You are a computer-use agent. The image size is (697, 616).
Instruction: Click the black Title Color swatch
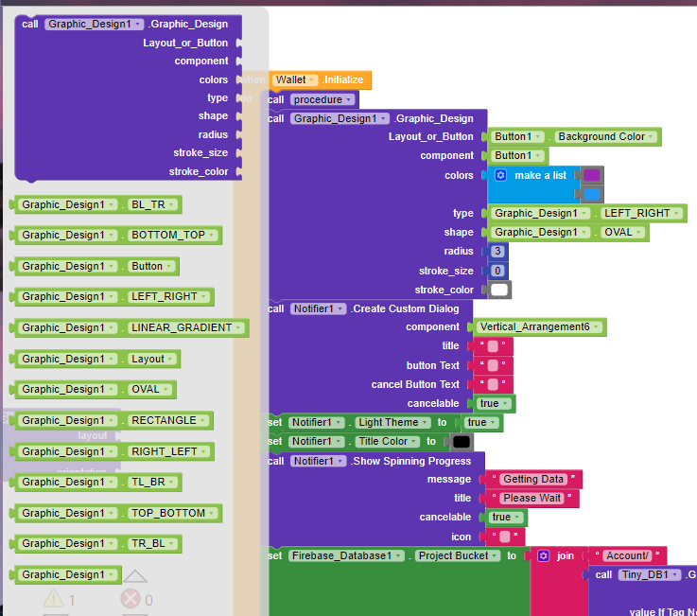click(x=462, y=442)
